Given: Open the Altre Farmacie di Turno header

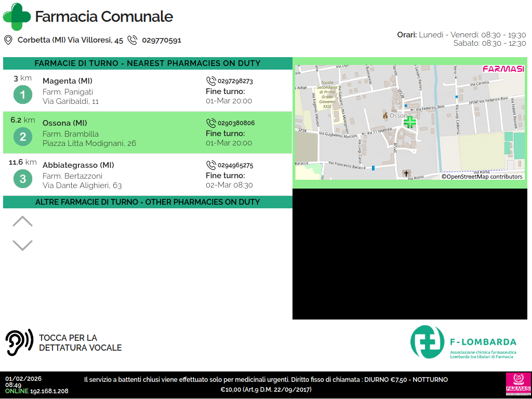Looking at the screenshot, I should (148, 202).
